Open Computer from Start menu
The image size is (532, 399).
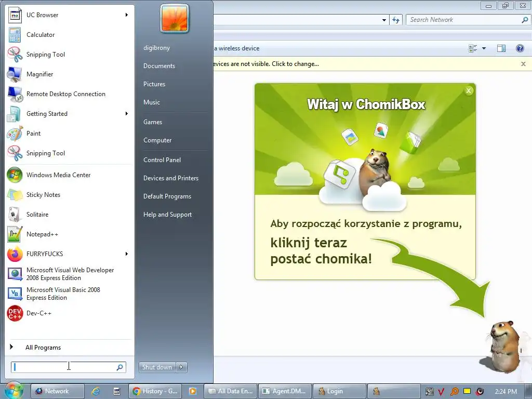pyautogui.click(x=157, y=140)
